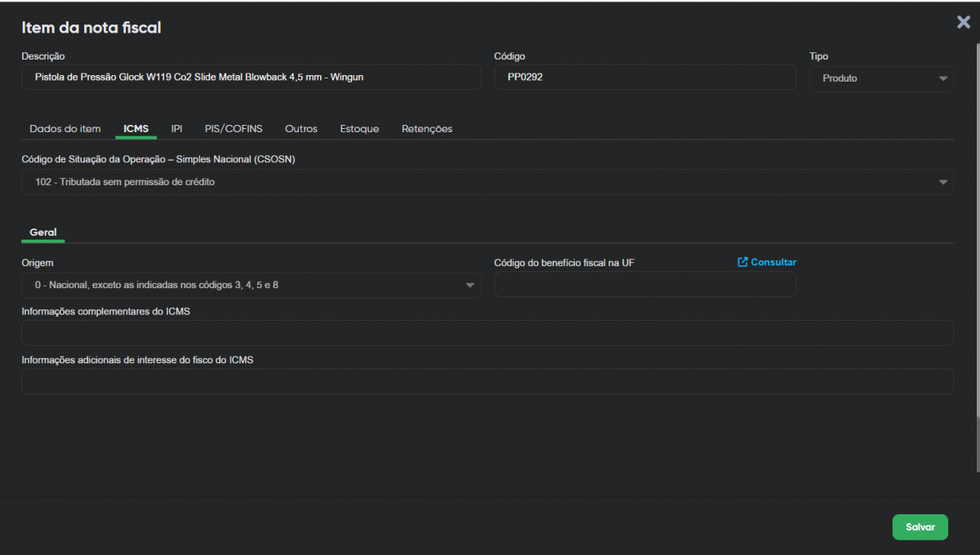Open the Estoque tab
Screen dimensions: 980x555
(359, 129)
